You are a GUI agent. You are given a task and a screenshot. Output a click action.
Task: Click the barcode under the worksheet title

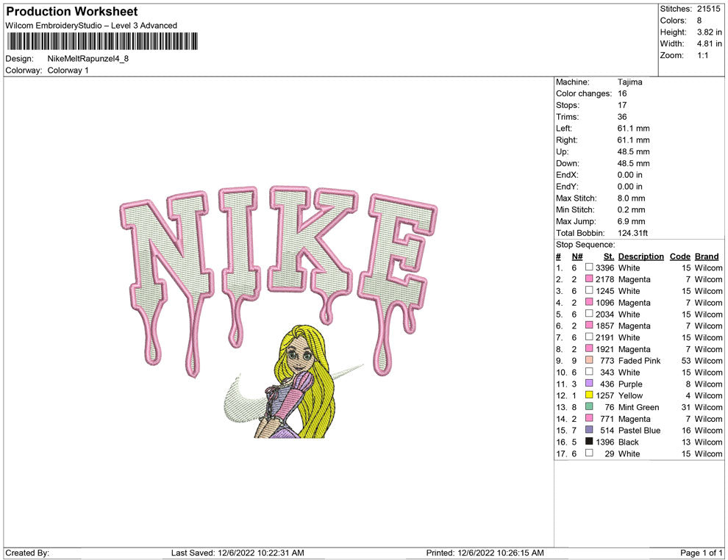click(x=101, y=41)
